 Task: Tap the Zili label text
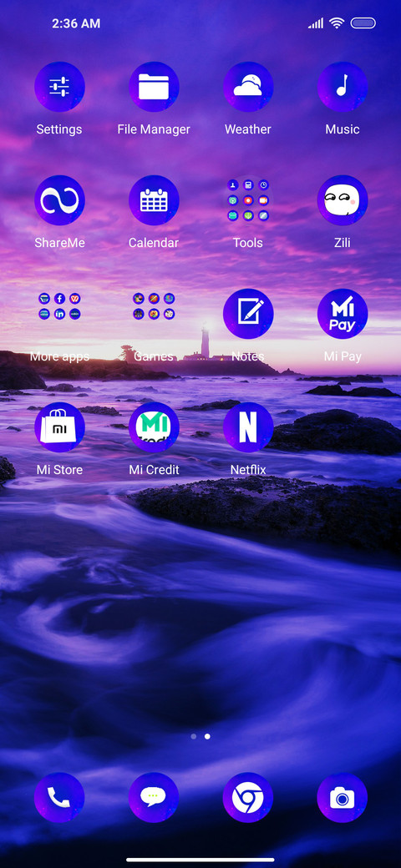click(343, 243)
